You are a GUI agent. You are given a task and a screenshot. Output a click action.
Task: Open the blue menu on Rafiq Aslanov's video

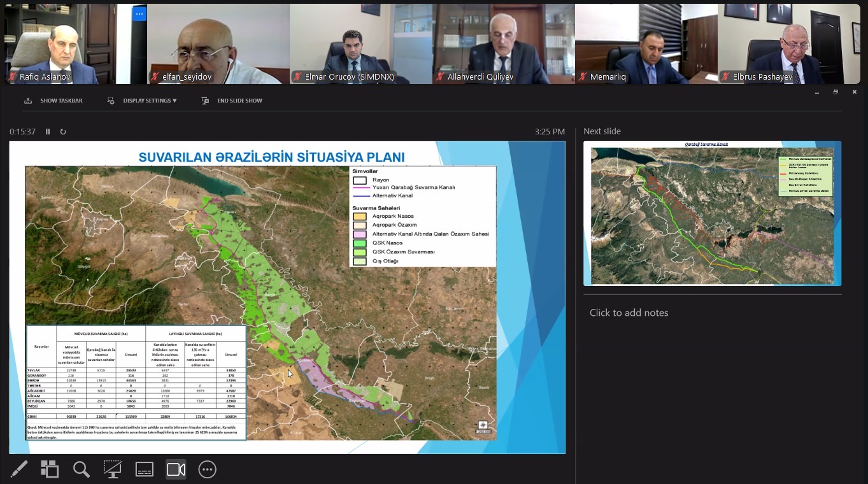tap(139, 13)
